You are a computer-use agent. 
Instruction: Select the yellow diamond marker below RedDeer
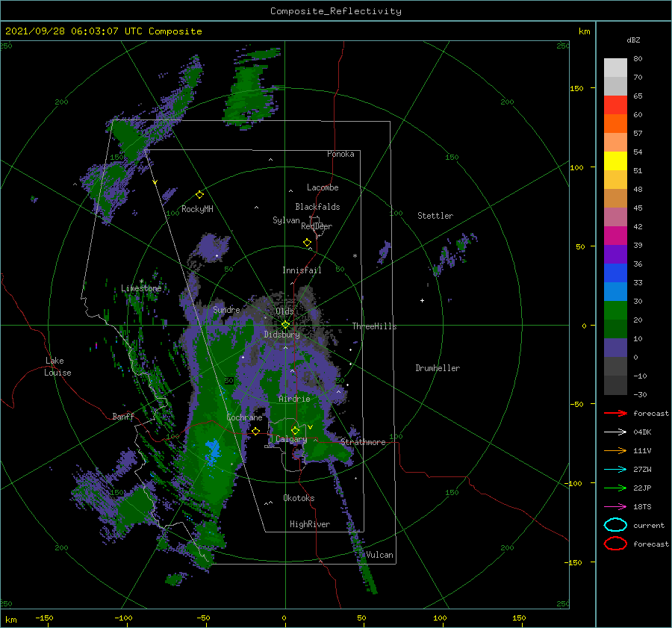pos(308,243)
